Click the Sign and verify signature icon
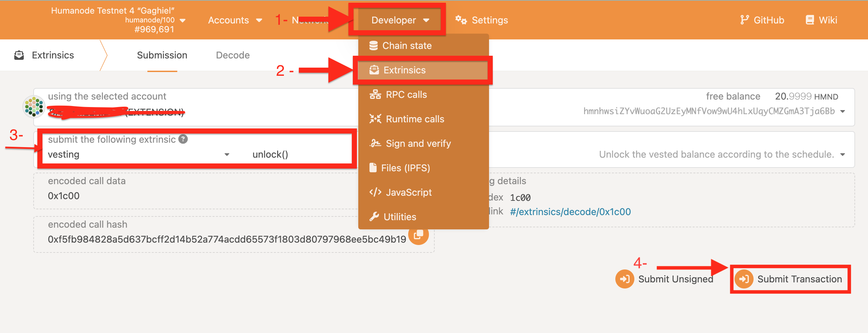Screen dimensions: 868x333 pos(375,143)
